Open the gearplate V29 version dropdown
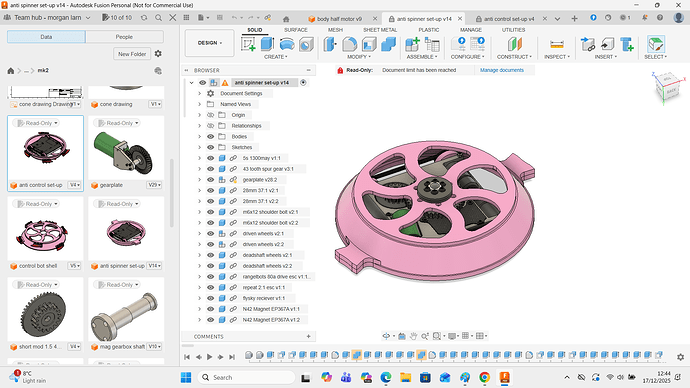The width and height of the screenshot is (690, 388). point(154,185)
